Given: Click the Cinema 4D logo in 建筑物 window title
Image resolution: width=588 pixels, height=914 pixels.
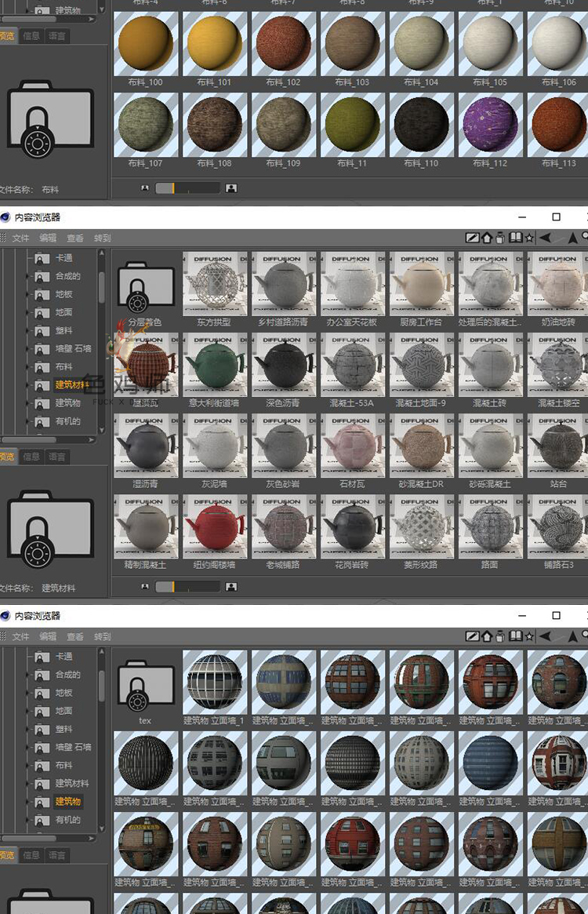Looking at the screenshot, I should pos(5,616).
